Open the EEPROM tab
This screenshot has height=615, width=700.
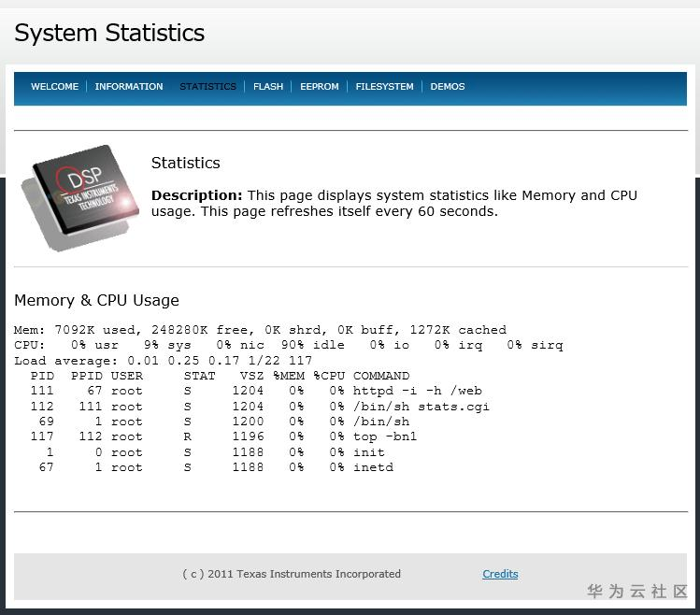click(320, 87)
